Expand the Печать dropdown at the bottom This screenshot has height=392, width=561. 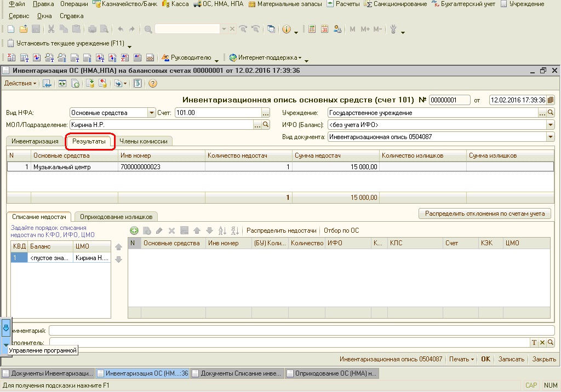[461, 360]
